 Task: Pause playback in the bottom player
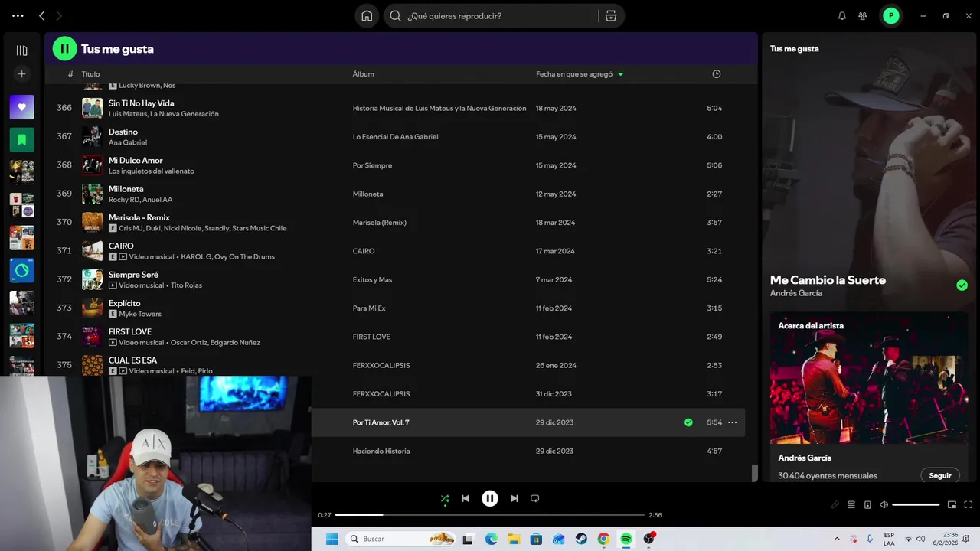[490, 498]
